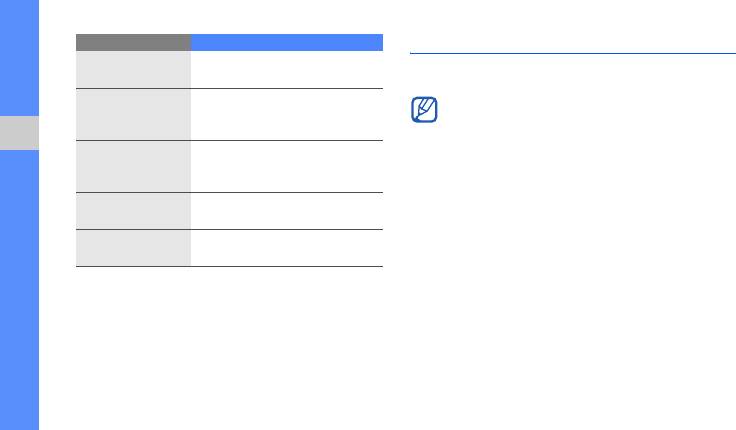
Task: Click the first row's gray cell
Action: (x=133, y=69)
